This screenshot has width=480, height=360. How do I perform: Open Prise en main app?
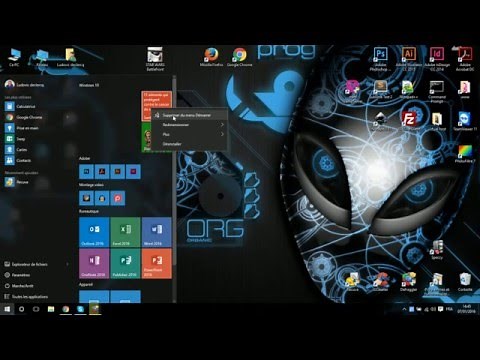tap(37, 128)
